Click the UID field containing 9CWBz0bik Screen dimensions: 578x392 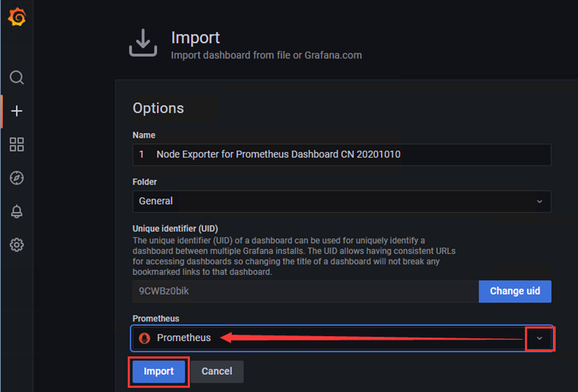(x=306, y=292)
